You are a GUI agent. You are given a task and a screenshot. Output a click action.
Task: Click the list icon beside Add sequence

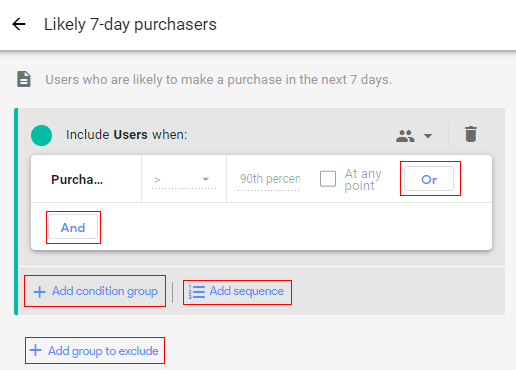pos(197,292)
